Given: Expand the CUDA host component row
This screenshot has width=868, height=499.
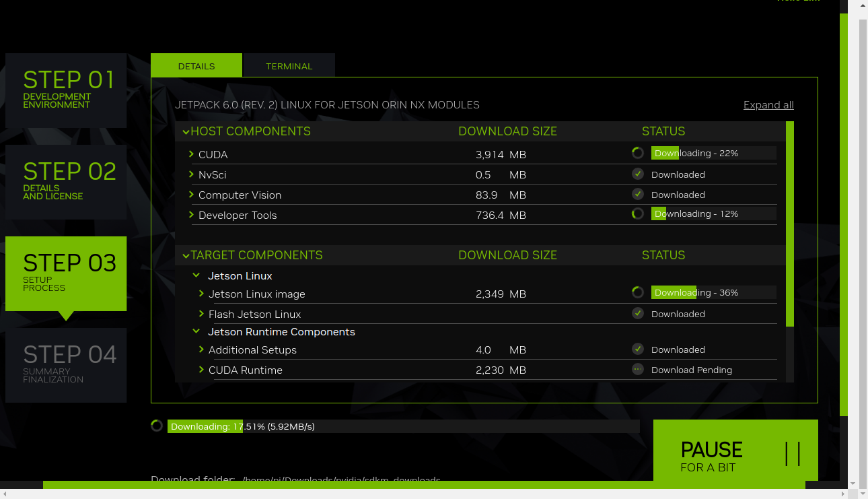Looking at the screenshot, I should click(x=192, y=154).
